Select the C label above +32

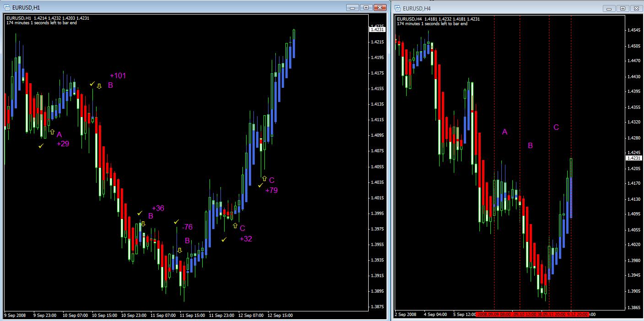click(x=242, y=228)
